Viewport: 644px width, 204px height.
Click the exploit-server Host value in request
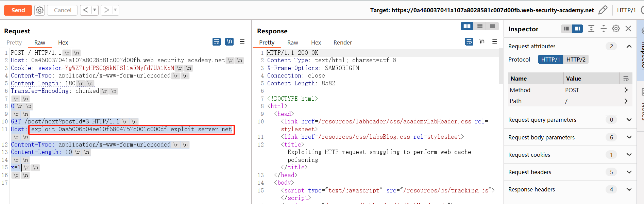(x=132, y=129)
